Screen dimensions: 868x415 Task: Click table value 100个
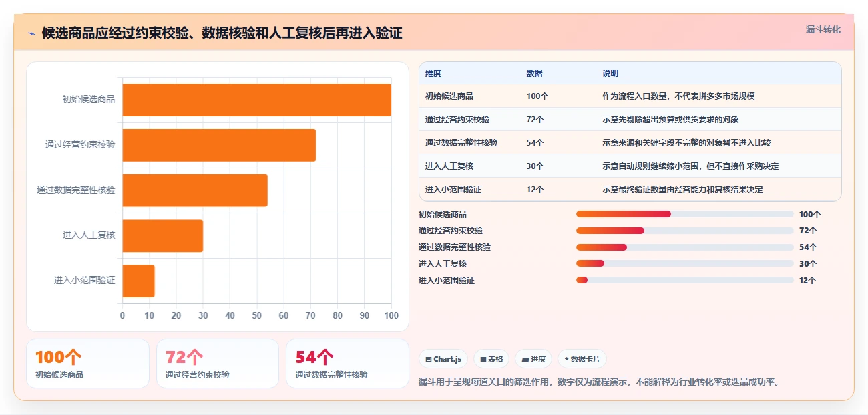point(537,96)
